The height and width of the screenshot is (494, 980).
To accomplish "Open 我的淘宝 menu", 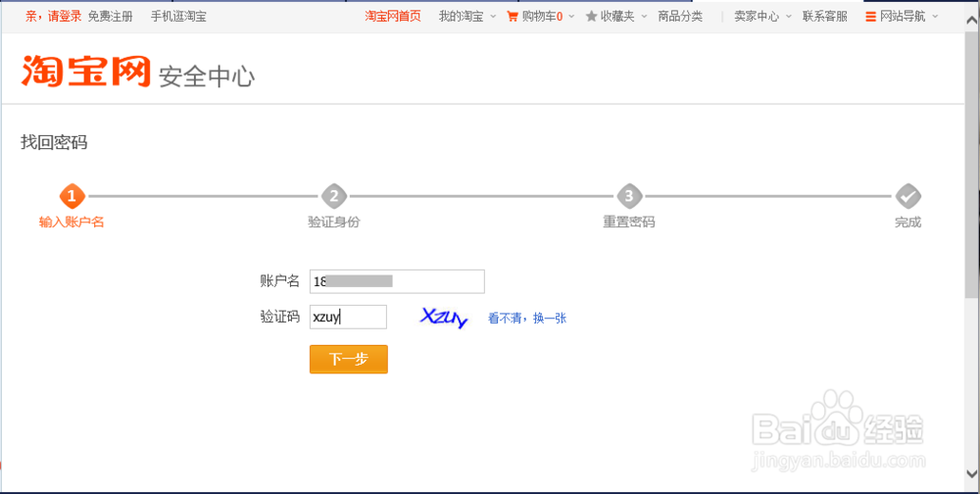I will pyautogui.click(x=462, y=17).
